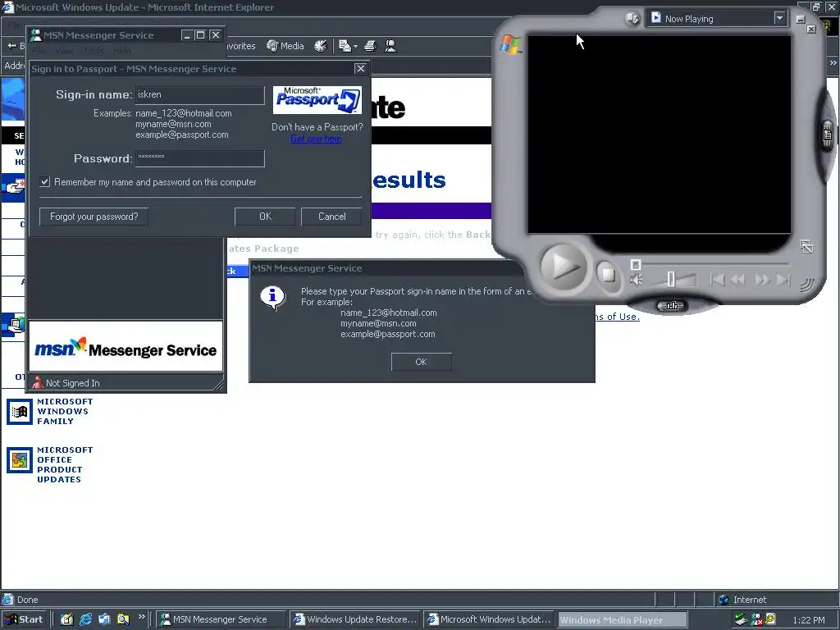The image size is (840, 630).
Task: Click the info icon in the message box
Action: coord(272,297)
